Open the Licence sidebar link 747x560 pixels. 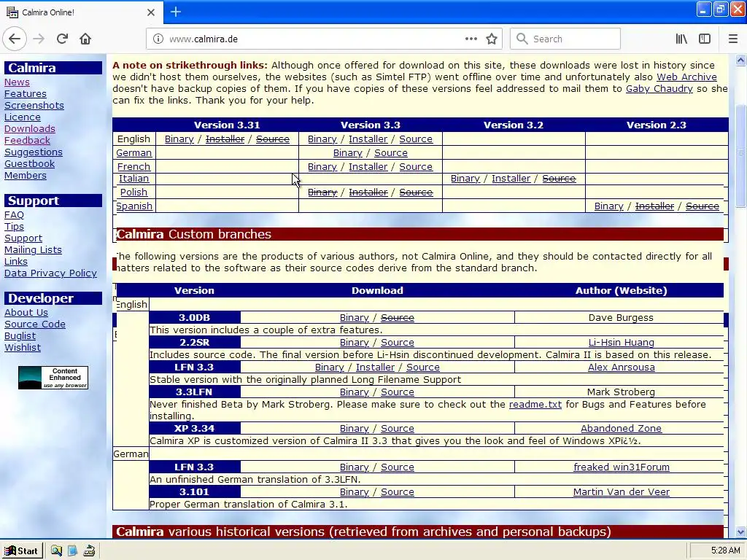[x=23, y=117]
